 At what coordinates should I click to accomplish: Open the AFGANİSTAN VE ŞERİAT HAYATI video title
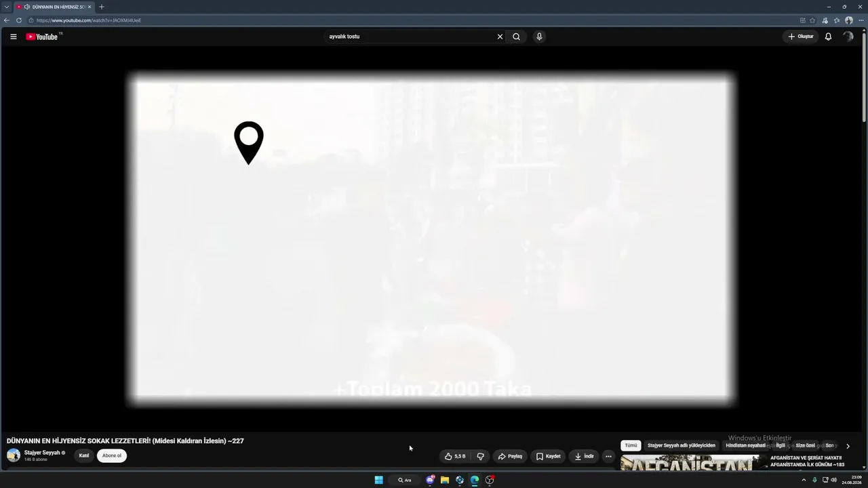(x=807, y=461)
